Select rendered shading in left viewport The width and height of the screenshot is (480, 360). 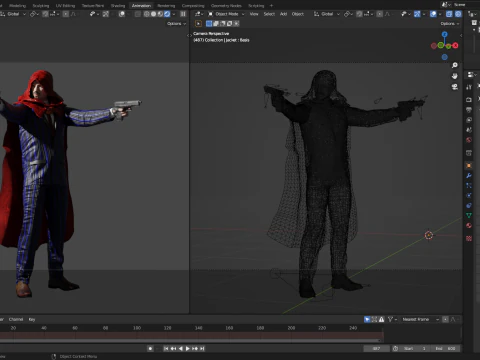[x=167, y=14]
